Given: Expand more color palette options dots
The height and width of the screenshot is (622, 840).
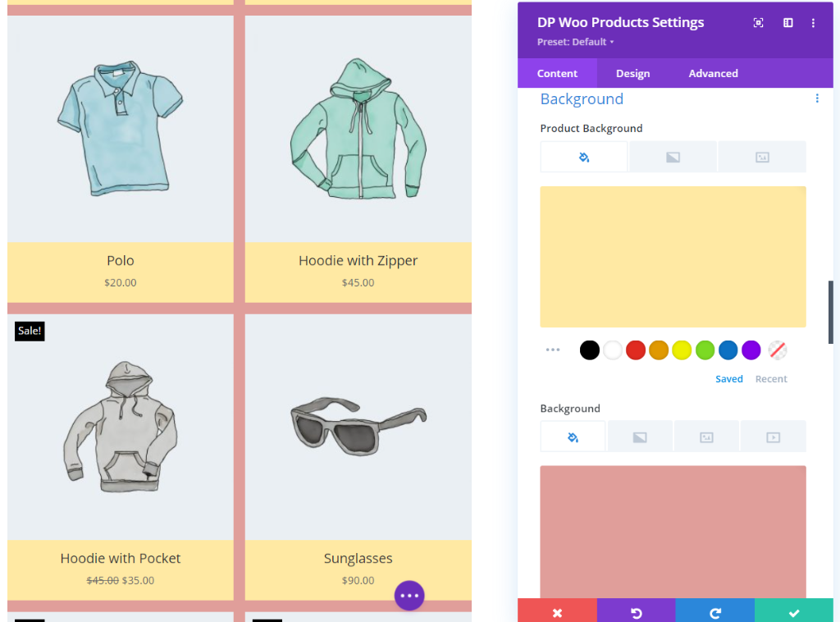Looking at the screenshot, I should pyautogui.click(x=552, y=350).
